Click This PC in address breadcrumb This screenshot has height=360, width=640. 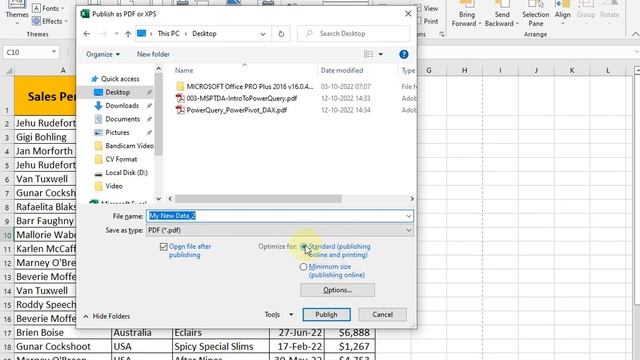click(x=168, y=34)
